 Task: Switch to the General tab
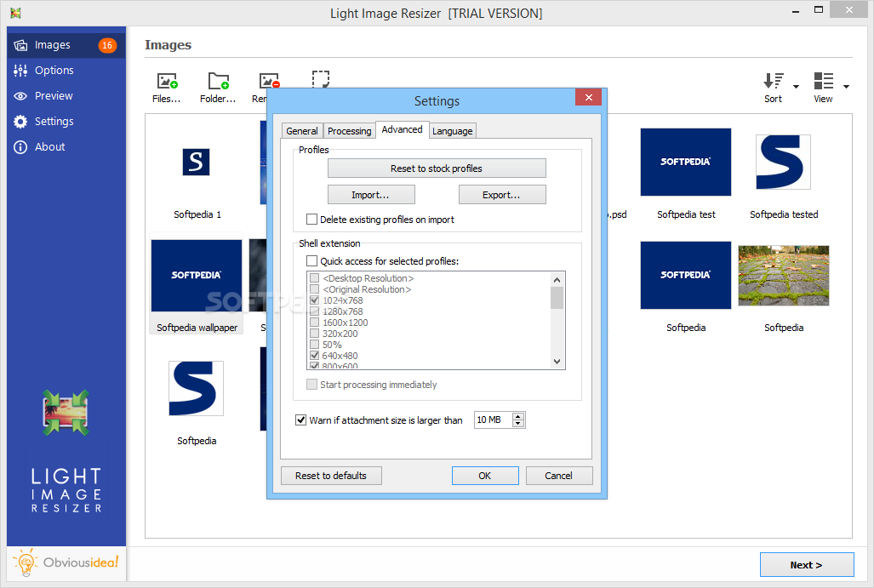301,131
